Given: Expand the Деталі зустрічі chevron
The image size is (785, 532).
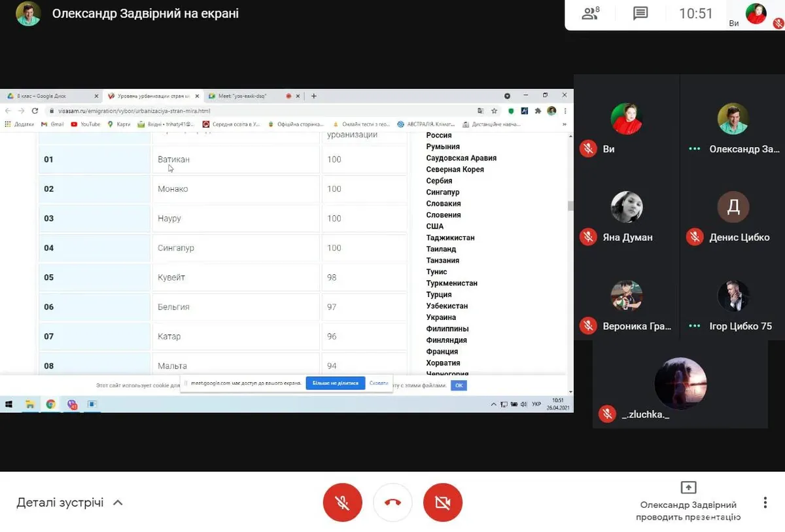Looking at the screenshot, I should click(x=118, y=503).
